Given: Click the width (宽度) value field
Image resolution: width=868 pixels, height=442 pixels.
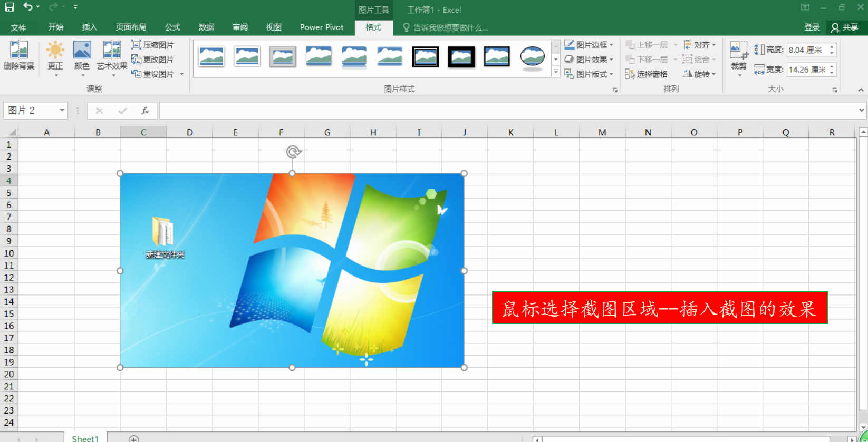Looking at the screenshot, I should pyautogui.click(x=807, y=70).
